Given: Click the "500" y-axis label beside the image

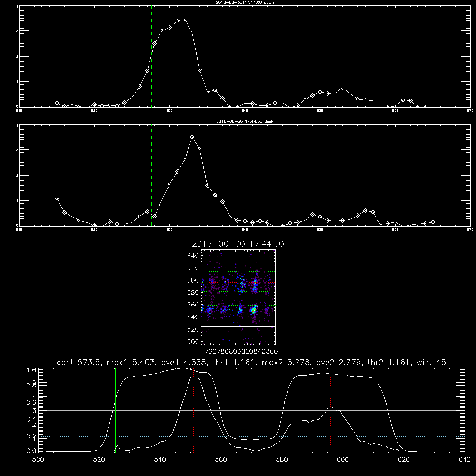Looking at the screenshot, I should (193, 341).
